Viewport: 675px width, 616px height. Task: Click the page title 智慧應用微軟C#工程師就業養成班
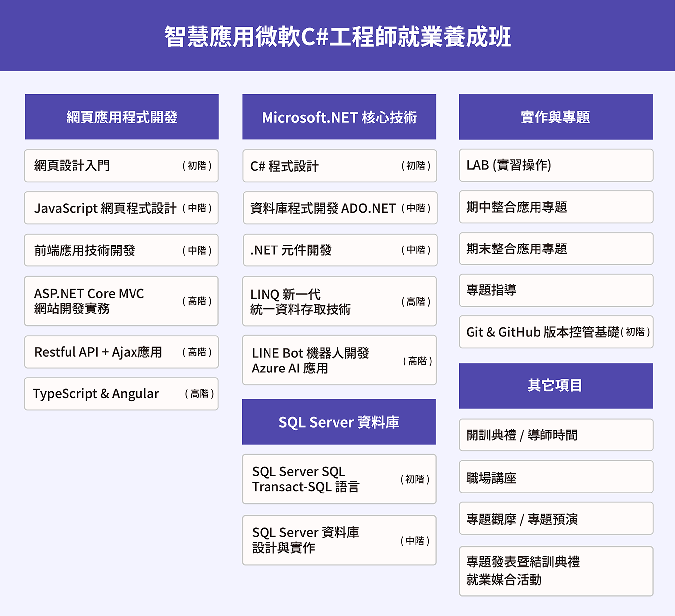point(337,36)
